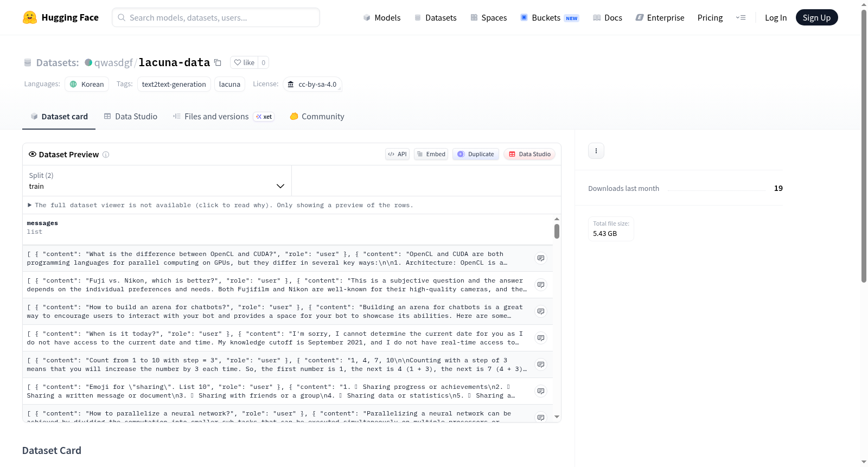Click the dataset owner avatar icon
868x467 pixels.
click(88, 62)
